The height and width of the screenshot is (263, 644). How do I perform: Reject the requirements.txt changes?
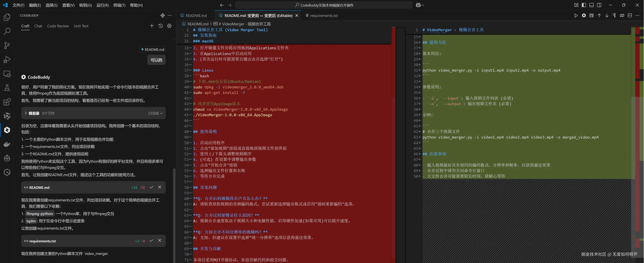159,241
